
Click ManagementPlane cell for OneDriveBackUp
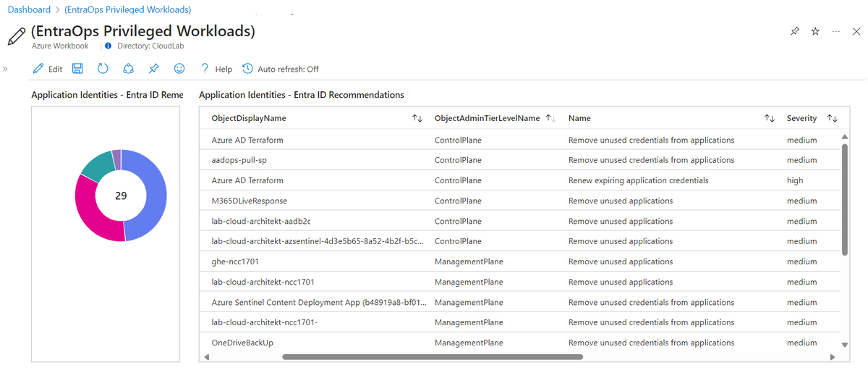click(469, 343)
